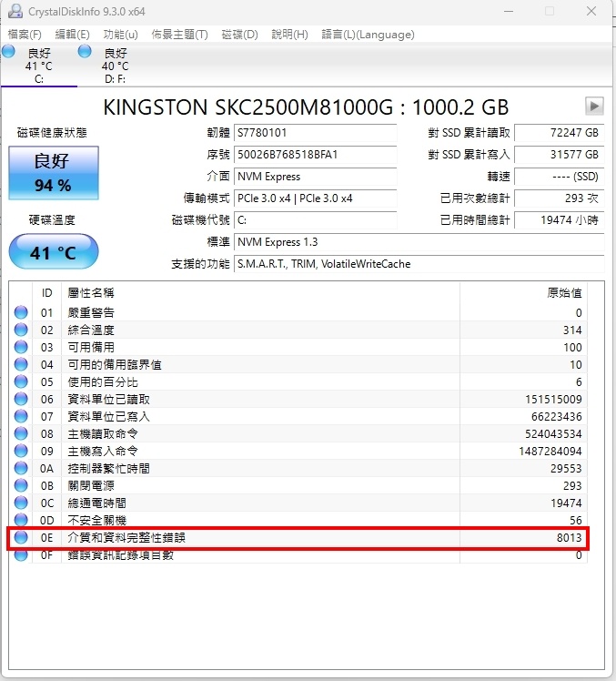Image resolution: width=616 pixels, height=681 pixels.
Task: Click status orb for attribute 01 嚴重警告
Action: click(x=21, y=313)
